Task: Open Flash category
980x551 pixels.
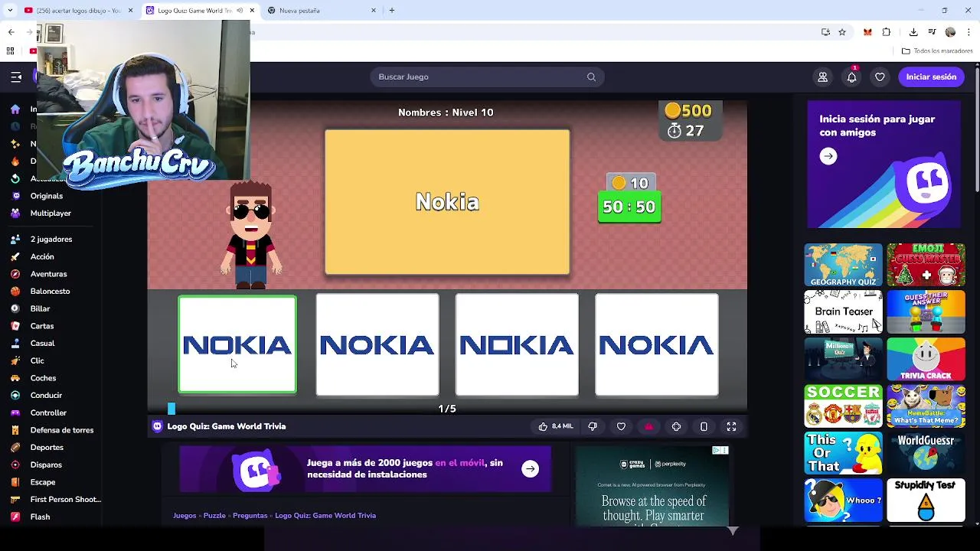Action: coord(40,517)
